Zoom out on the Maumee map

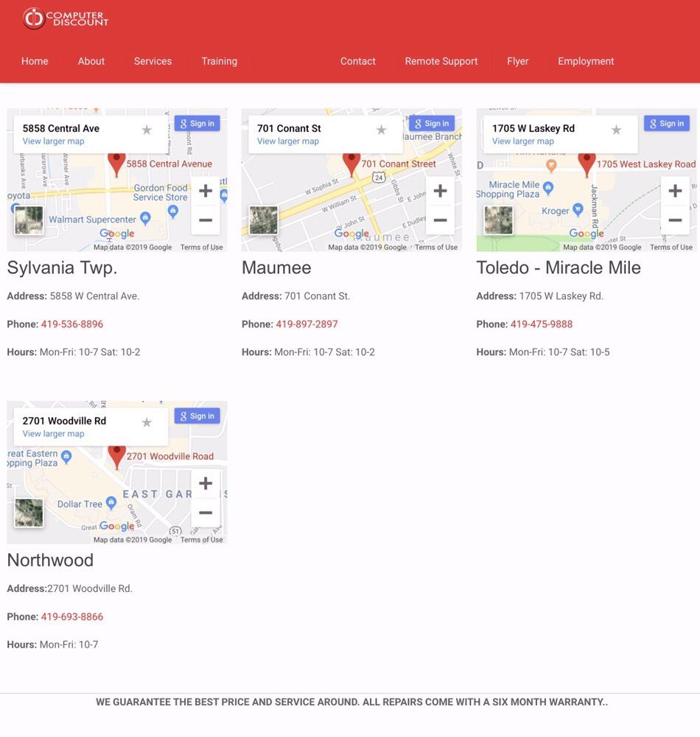[440, 220]
